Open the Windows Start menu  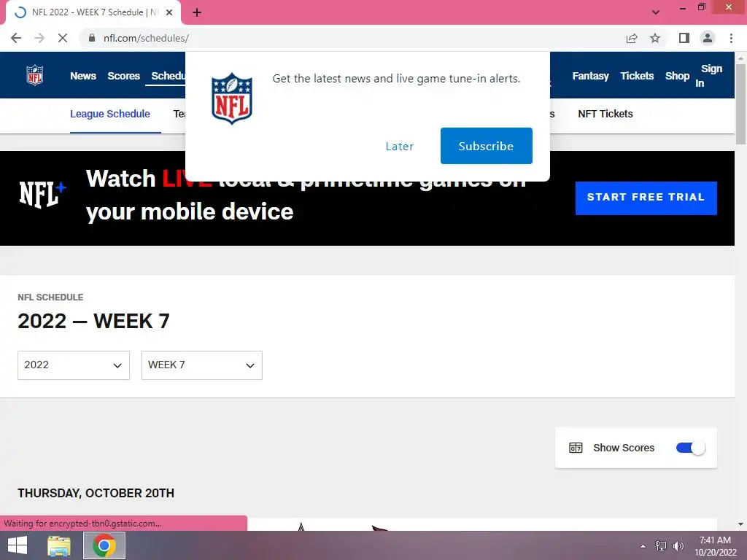pos(18,545)
